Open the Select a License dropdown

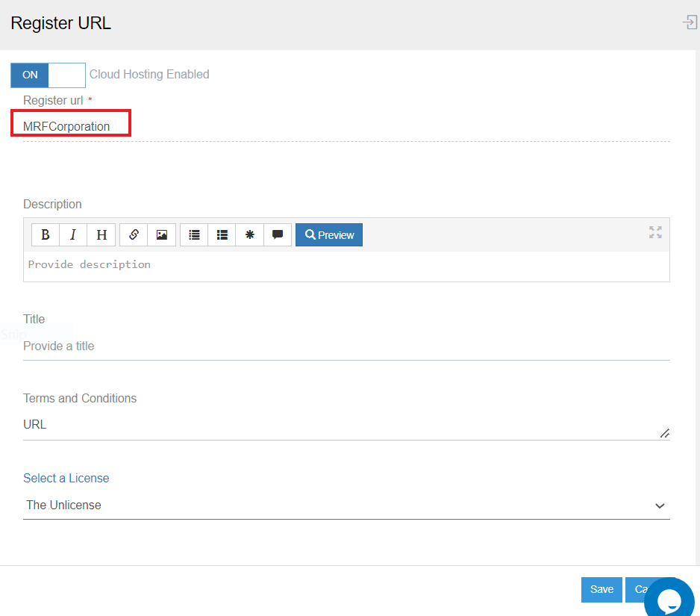point(346,505)
